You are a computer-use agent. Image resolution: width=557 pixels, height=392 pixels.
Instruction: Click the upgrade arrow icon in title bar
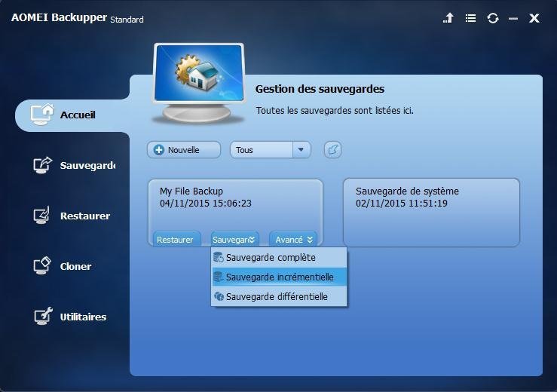click(x=448, y=18)
